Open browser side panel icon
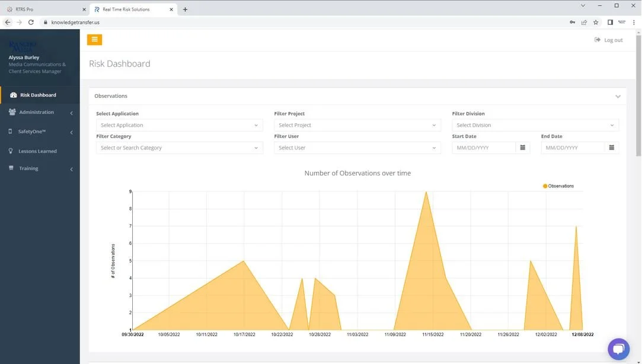Screen dimensions: 642x364 pos(610,22)
